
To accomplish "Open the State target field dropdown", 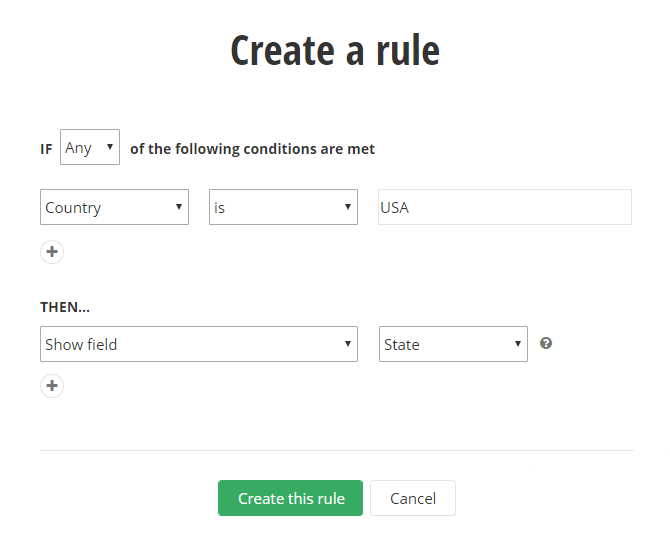I will tap(453, 344).
